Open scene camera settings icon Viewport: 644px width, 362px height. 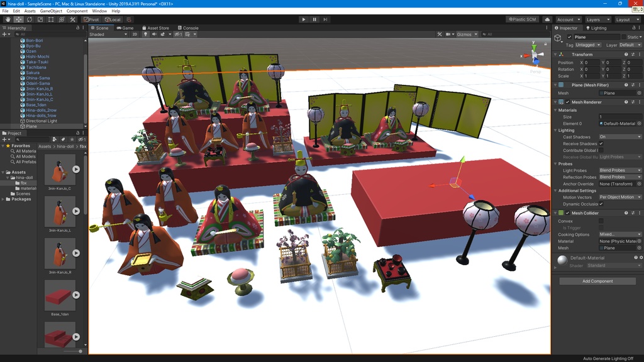448,35
